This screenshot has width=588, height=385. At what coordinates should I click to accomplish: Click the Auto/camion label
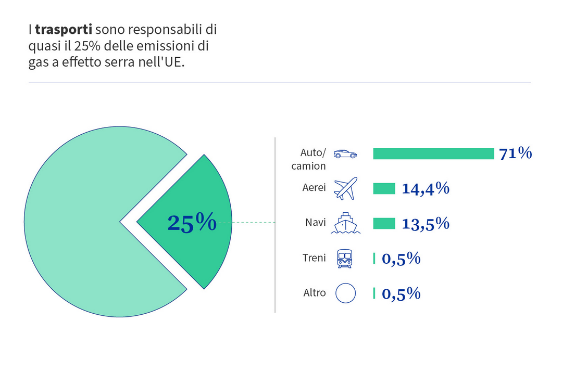point(309,159)
